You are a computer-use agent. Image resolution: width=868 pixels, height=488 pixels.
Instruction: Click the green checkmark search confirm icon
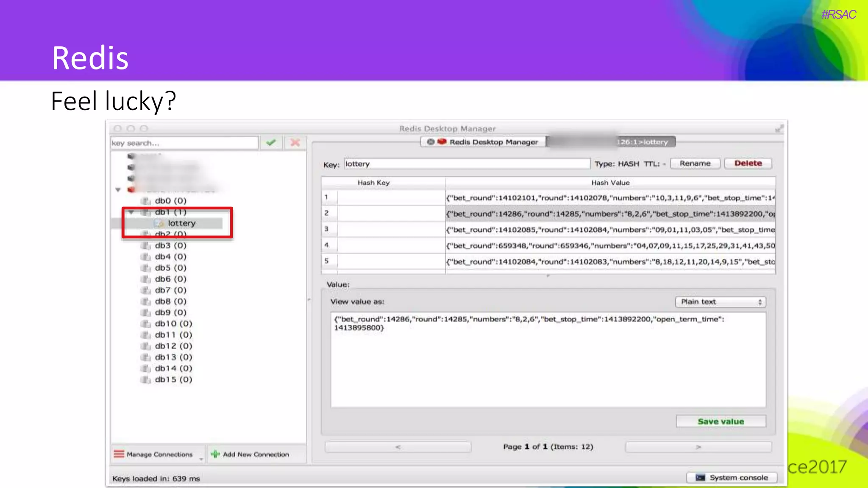point(271,143)
